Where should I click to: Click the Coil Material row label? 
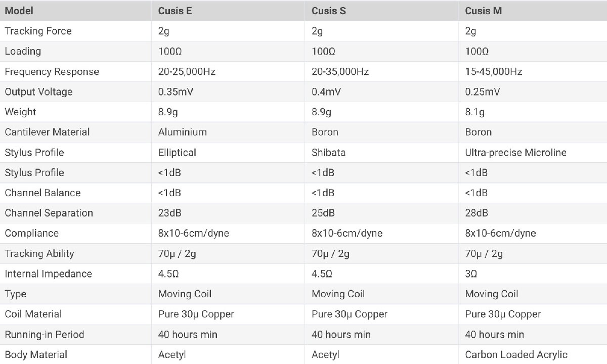tap(33, 314)
